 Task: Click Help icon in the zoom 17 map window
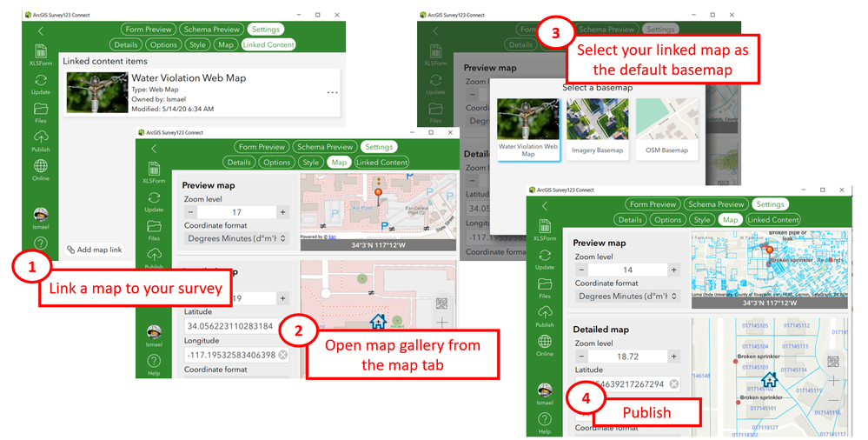[154, 362]
